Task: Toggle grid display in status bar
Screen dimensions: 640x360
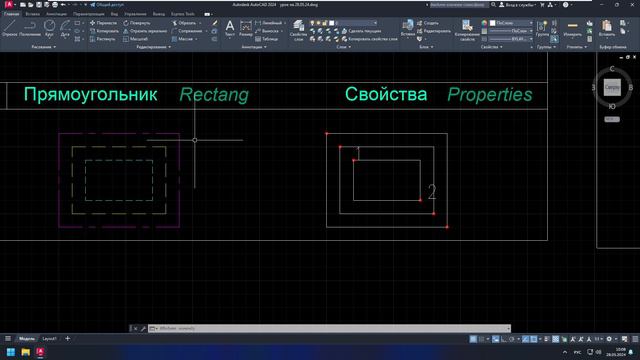Action: (473, 339)
